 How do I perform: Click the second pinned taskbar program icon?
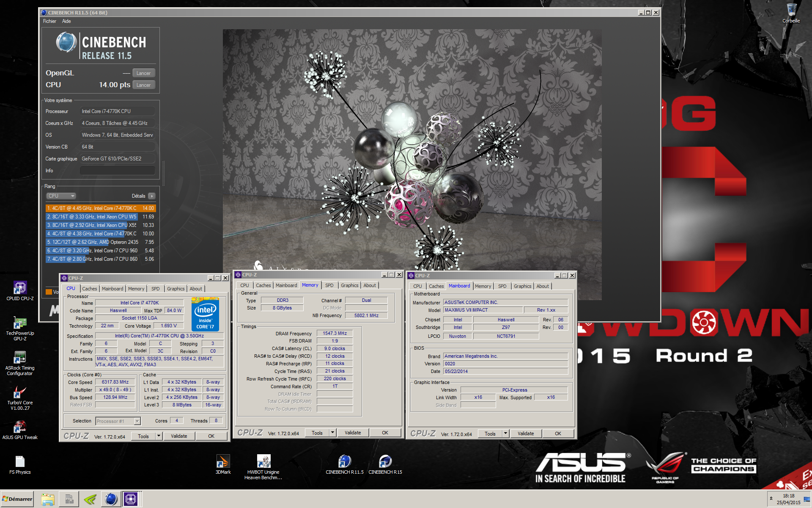tap(69, 500)
